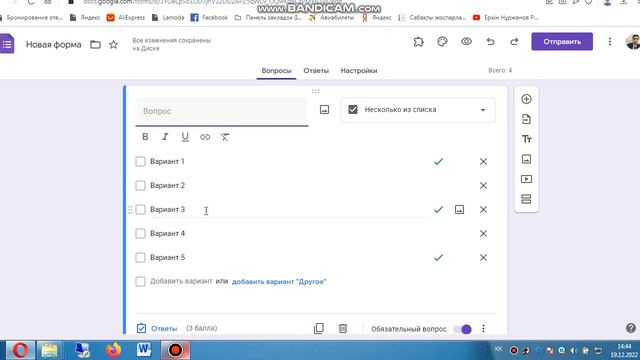This screenshot has width=640, height=360.
Task: Remove Вариант 3 option
Action: click(x=483, y=210)
